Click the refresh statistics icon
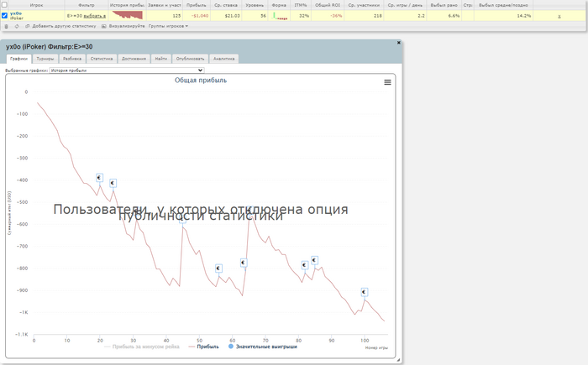Viewport: 588px width, 365px height. pos(17,26)
